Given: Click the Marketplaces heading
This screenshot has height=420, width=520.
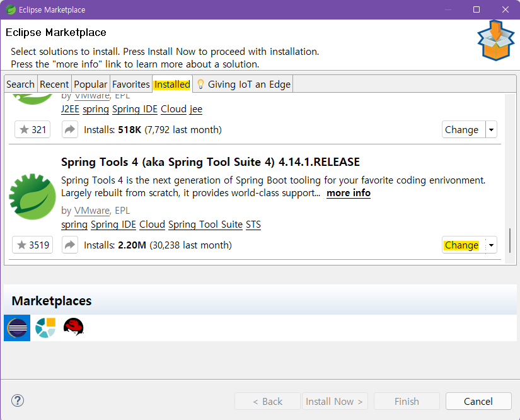Looking at the screenshot, I should tap(52, 301).
